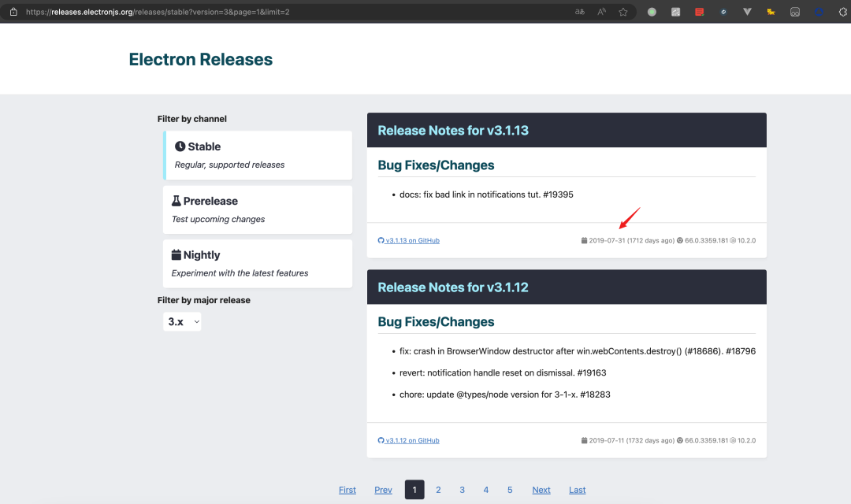Image resolution: width=851 pixels, height=504 pixels.
Task: Go to First page of releases
Action: tap(347, 490)
